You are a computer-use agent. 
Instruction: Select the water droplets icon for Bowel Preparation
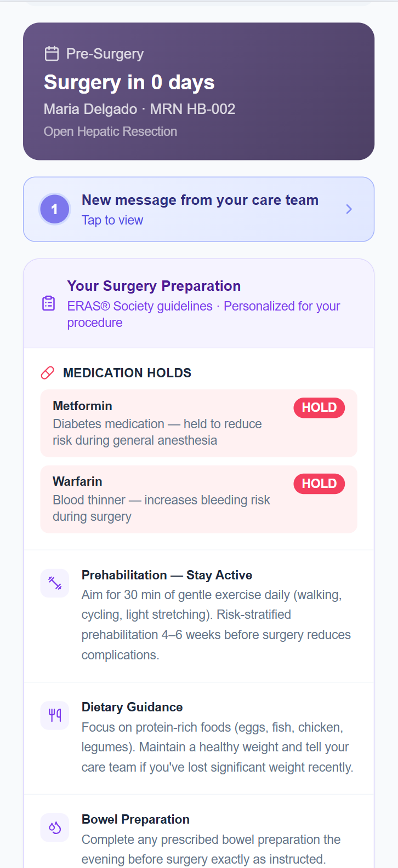[55, 827]
